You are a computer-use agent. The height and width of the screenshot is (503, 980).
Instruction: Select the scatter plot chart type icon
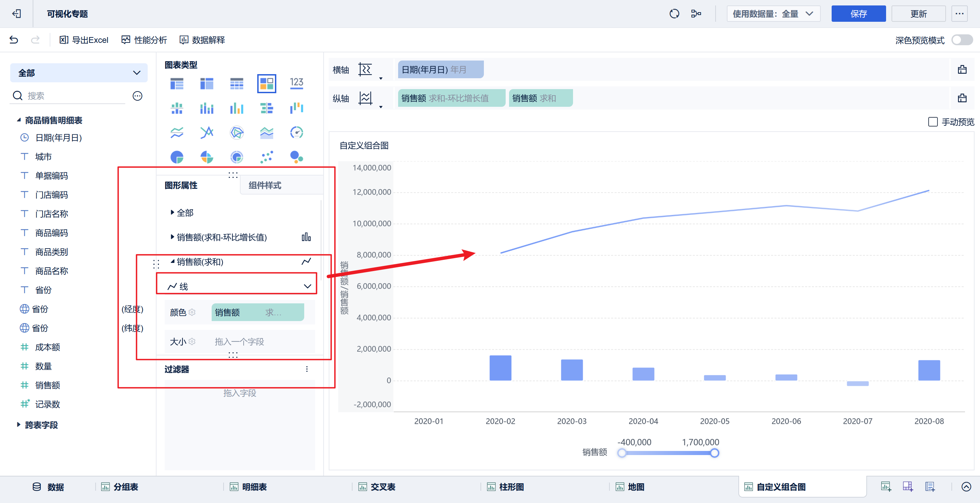click(x=266, y=157)
